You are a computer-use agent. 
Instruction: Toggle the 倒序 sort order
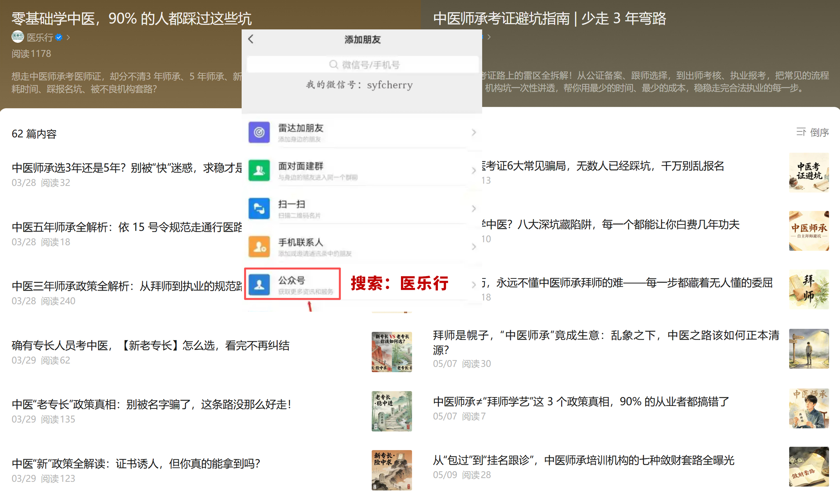(x=819, y=132)
